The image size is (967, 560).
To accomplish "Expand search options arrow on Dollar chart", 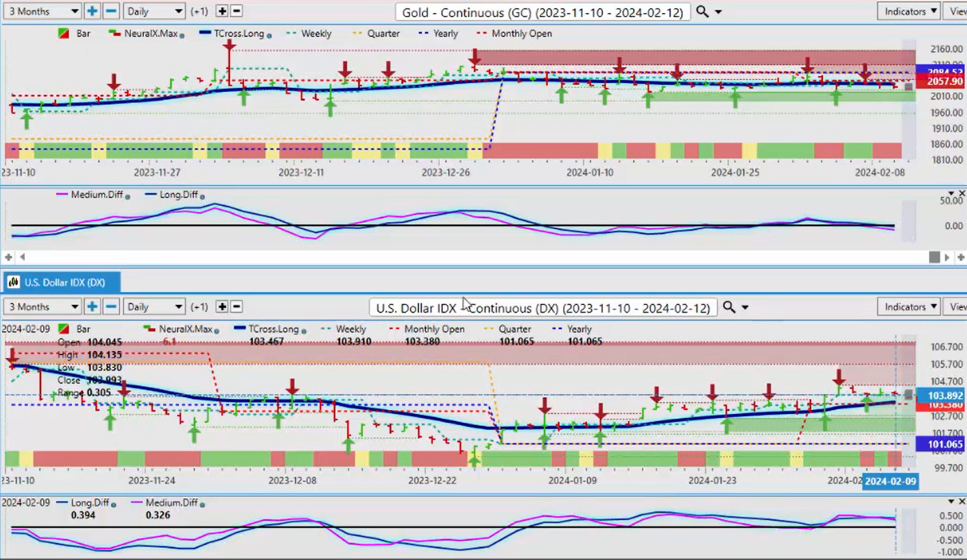I will 745,308.
